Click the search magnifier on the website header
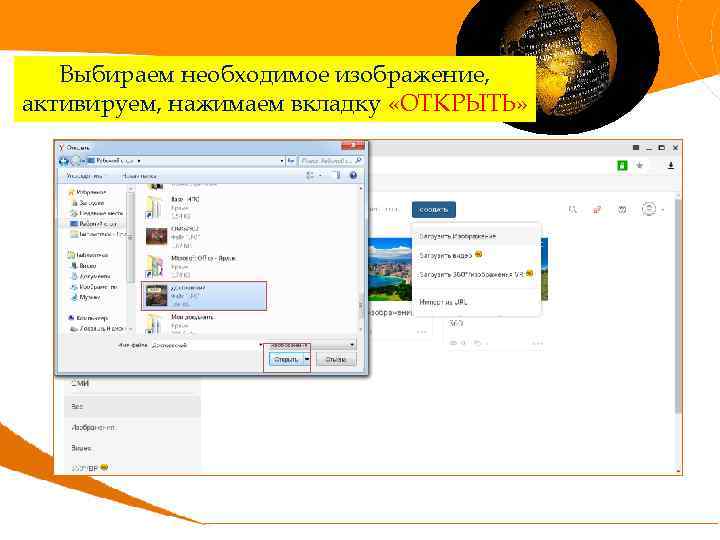Screen dimensions: 720x540 (573, 210)
